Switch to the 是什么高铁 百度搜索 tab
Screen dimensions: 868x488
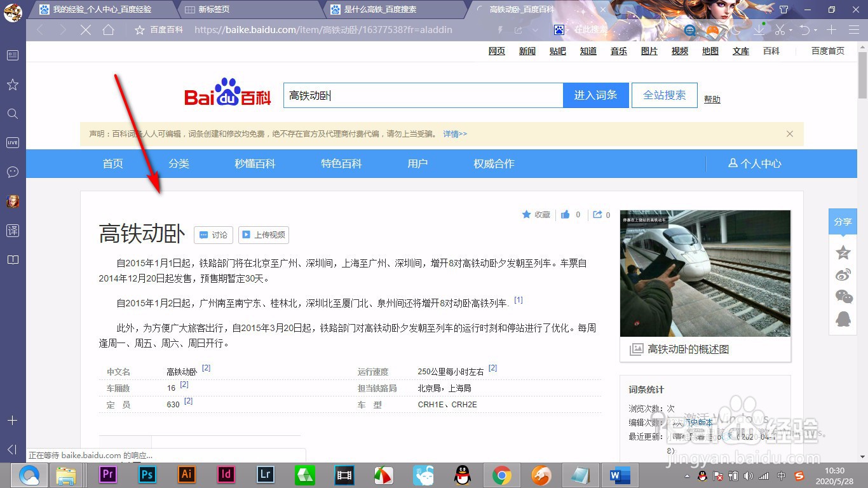pos(395,10)
